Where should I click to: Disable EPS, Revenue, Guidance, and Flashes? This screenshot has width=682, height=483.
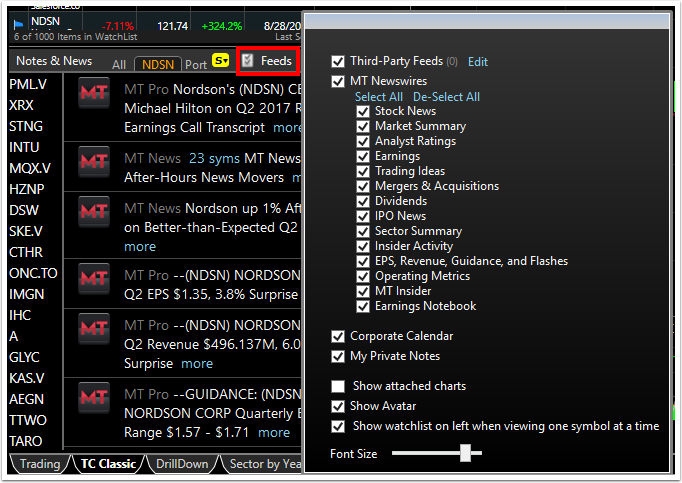pyautogui.click(x=363, y=262)
